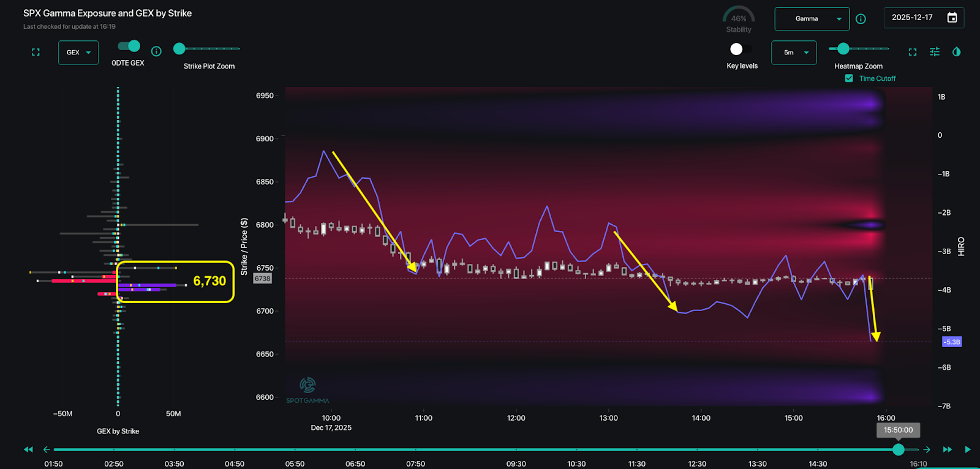Click the 0DTE GEX label

click(x=128, y=63)
